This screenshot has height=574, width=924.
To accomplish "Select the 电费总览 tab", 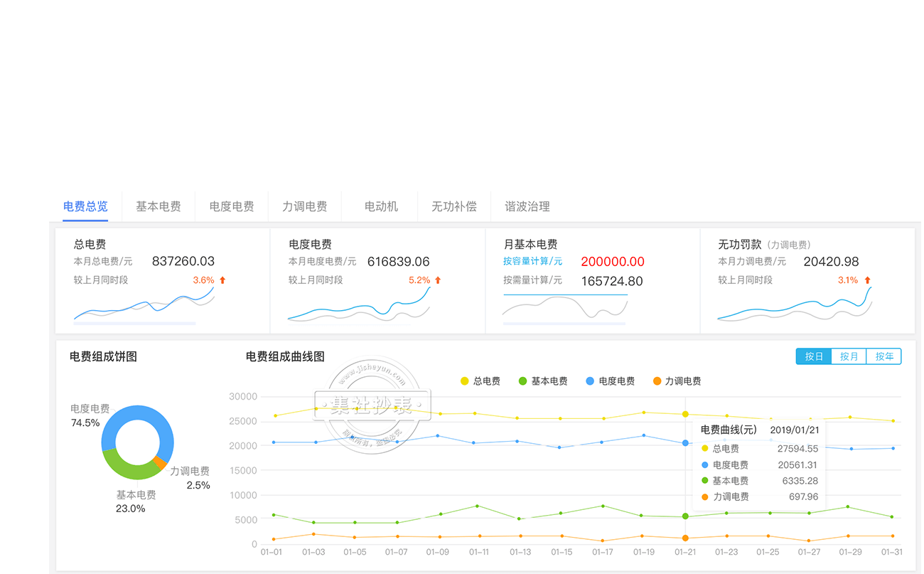I will (x=85, y=206).
